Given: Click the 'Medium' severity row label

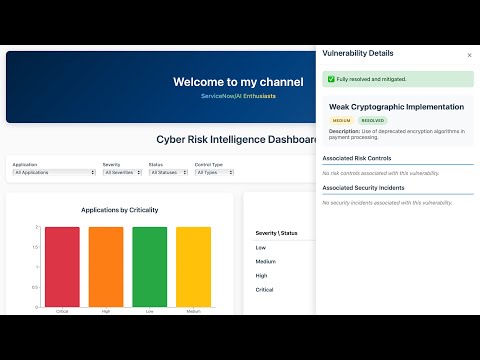Looking at the screenshot, I should click(x=266, y=262).
